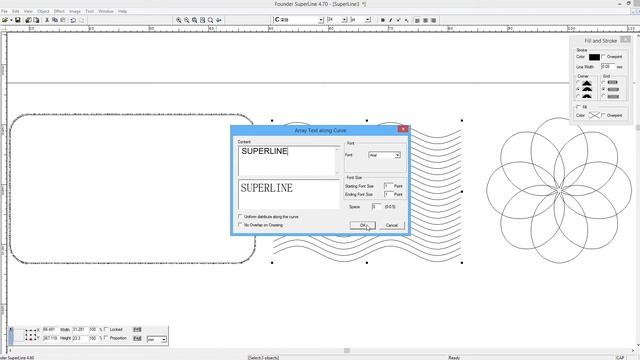The width and height of the screenshot is (640, 360).
Task: Open the Effect menu
Action: coord(59,11)
